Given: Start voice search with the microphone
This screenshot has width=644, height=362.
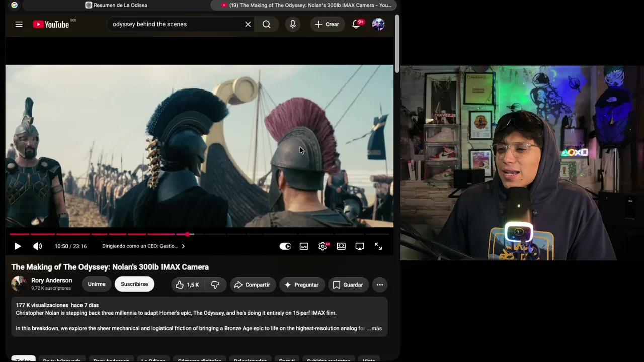Looking at the screenshot, I should point(293,24).
